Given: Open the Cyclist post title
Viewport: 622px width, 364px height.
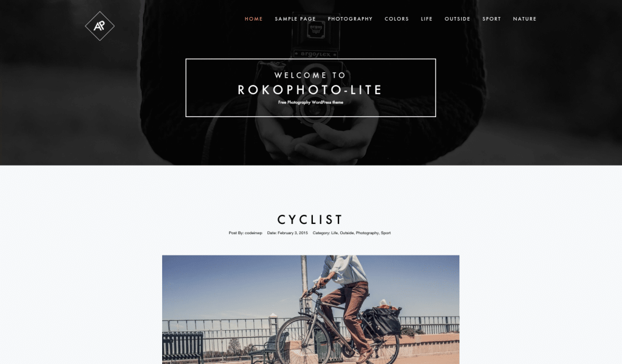Looking at the screenshot, I should (x=310, y=220).
